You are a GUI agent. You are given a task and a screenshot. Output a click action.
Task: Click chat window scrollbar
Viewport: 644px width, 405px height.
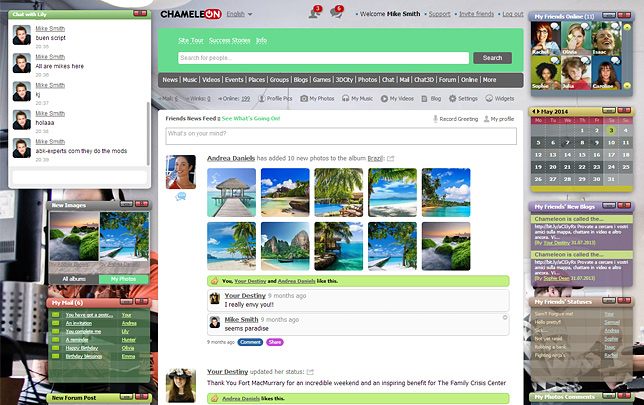[148, 133]
